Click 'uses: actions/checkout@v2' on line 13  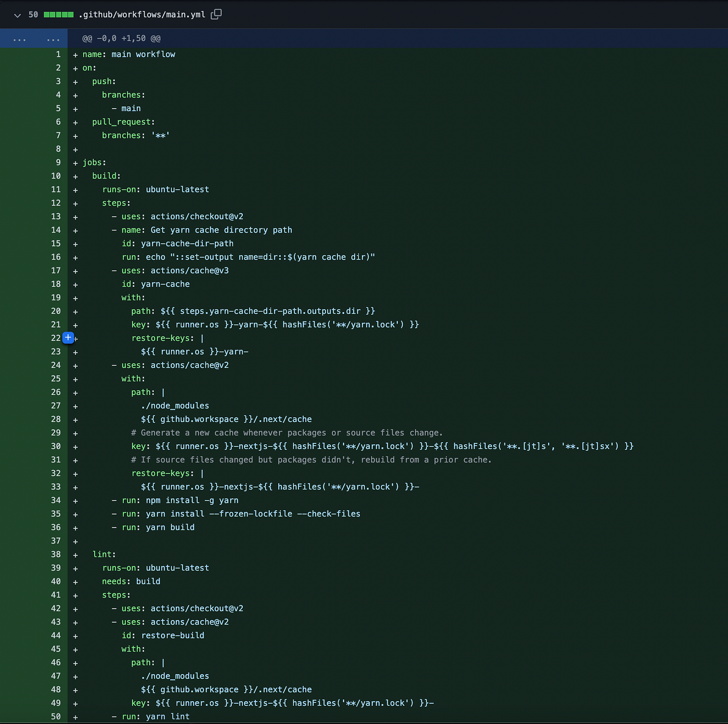tap(183, 216)
